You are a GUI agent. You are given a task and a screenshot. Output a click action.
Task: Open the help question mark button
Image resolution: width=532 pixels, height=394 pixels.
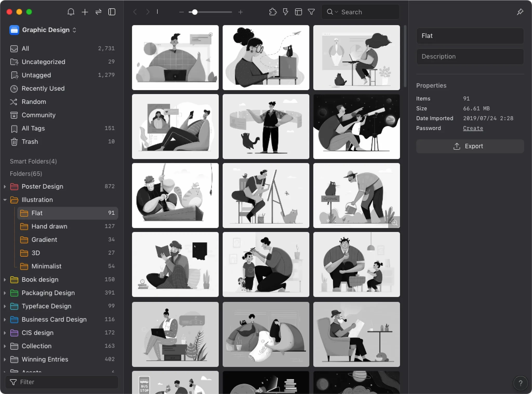(520, 383)
